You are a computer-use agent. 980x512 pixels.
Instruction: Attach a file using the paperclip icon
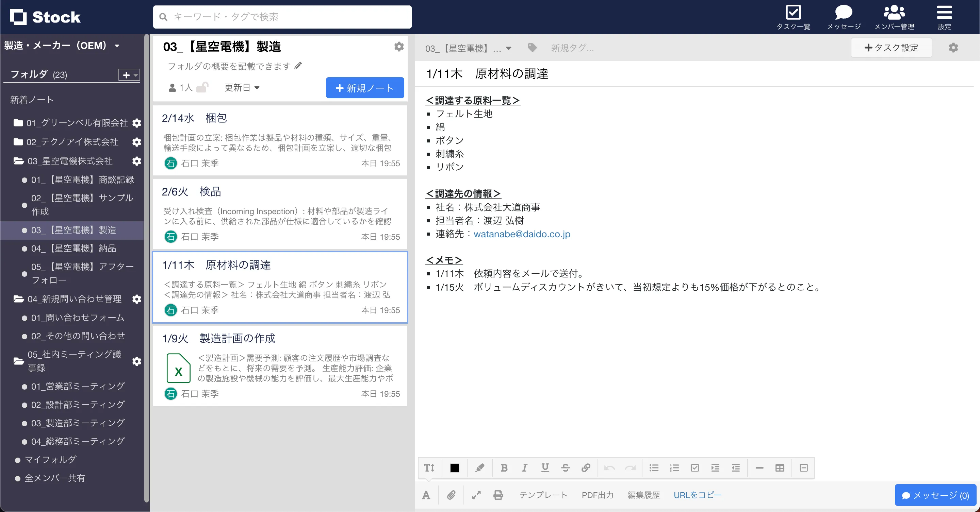point(451,495)
